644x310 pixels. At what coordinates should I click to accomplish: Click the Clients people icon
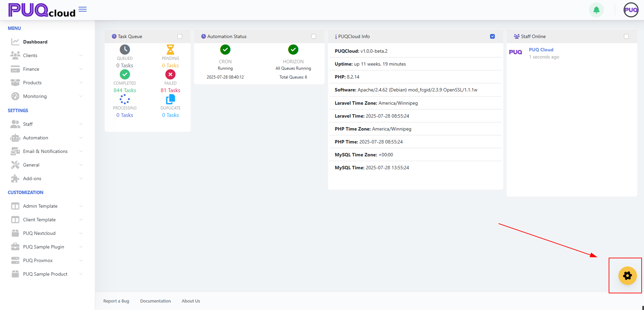point(15,55)
